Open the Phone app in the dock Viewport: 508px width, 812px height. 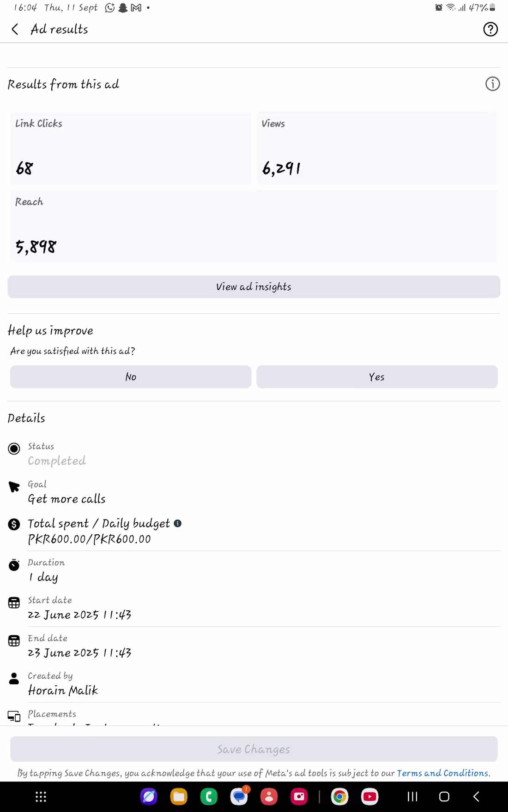click(209, 797)
